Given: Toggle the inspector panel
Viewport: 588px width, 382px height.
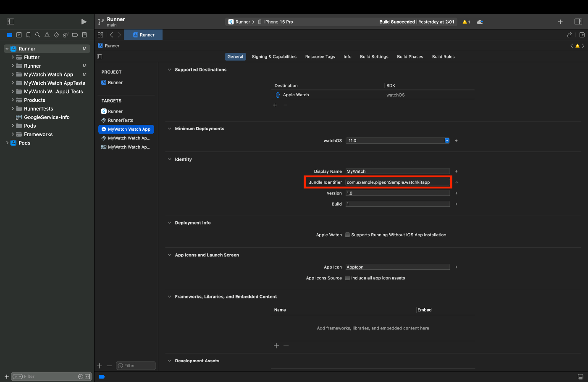Looking at the screenshot, I should [x=578, y=21].
